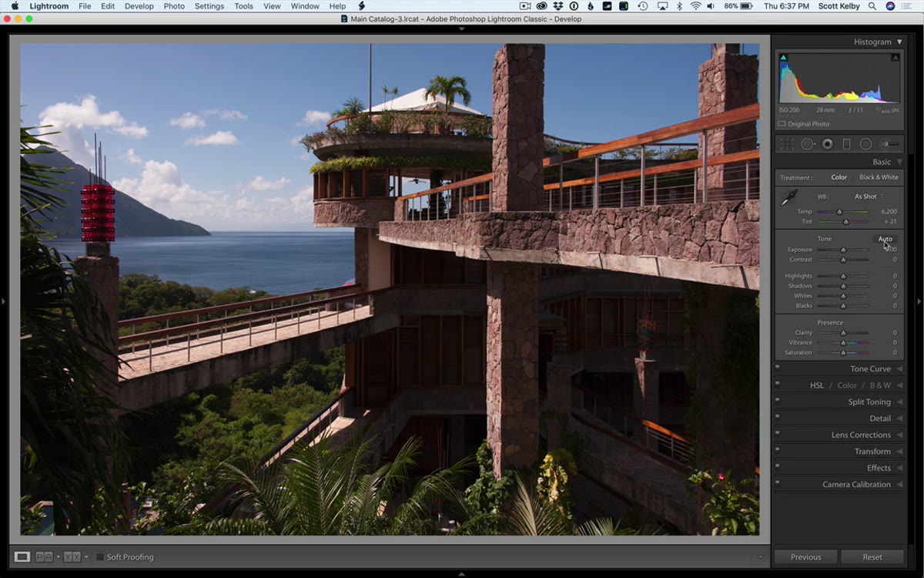Click the Exposure slider handle
Viewport: 924px width, 578px height.
point(843,250)
